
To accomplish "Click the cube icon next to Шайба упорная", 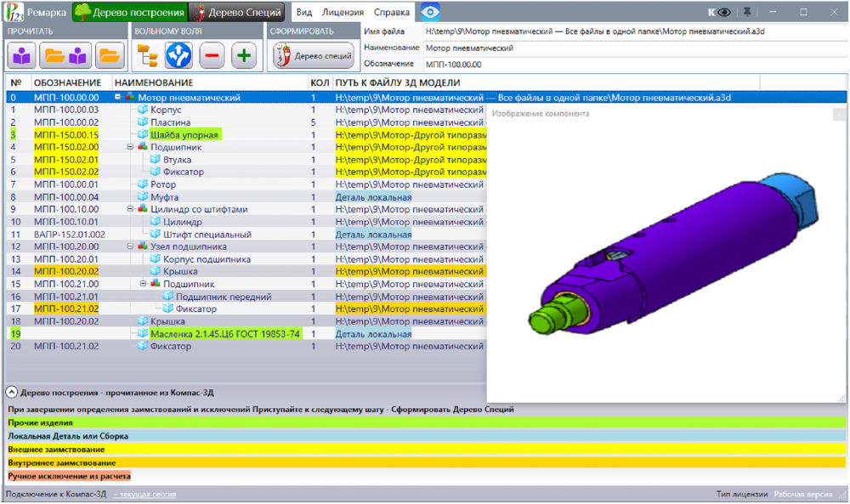I will click(x=143, y=134).
